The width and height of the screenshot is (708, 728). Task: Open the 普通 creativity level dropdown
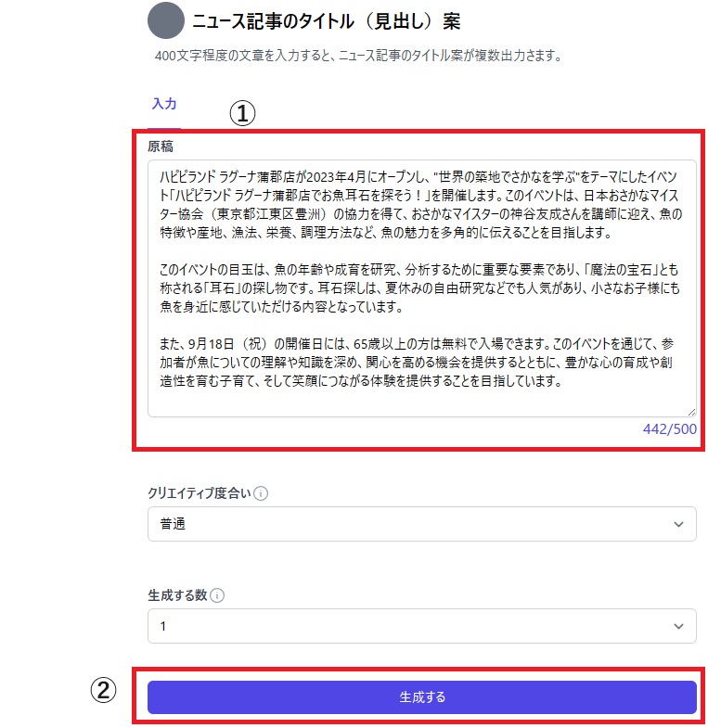422,524
